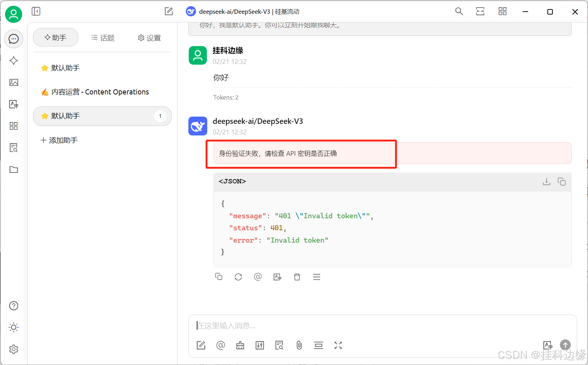Expand the input box to fullscreen
Image resolution: width=588 pixels, height=365 pixels.
(x=338, y=345)
